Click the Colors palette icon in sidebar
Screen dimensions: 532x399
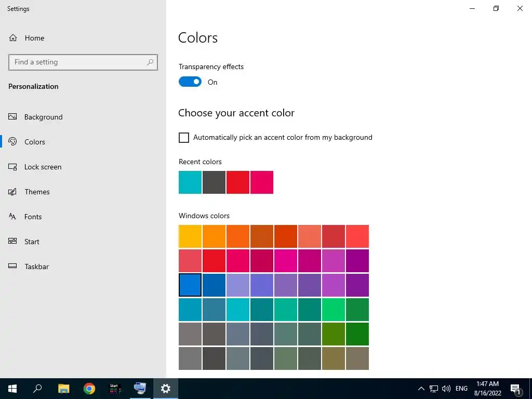12,141
